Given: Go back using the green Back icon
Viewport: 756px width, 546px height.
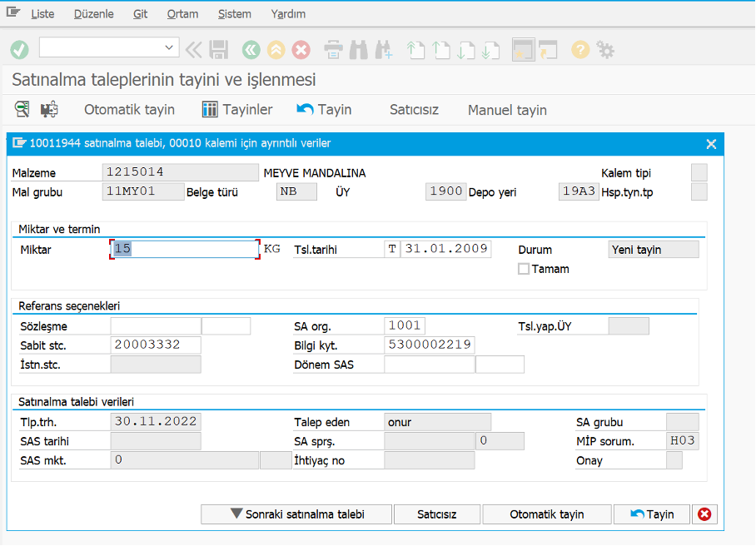Looking at the screenshot, I should pos(251,50).
